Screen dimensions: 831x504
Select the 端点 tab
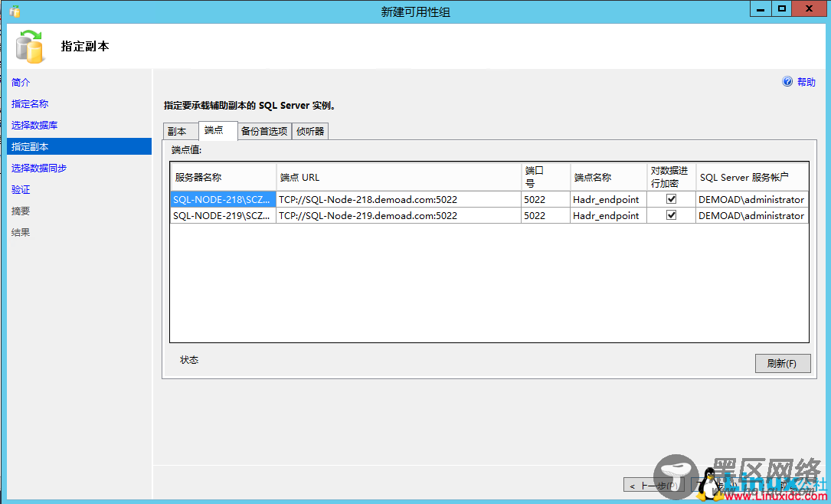point(218,130)
